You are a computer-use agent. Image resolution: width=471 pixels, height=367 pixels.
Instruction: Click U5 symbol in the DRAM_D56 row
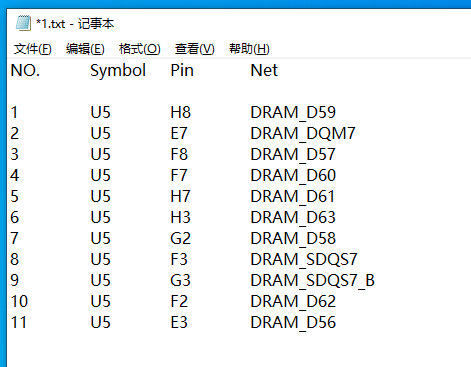click(x=100, y=322)
